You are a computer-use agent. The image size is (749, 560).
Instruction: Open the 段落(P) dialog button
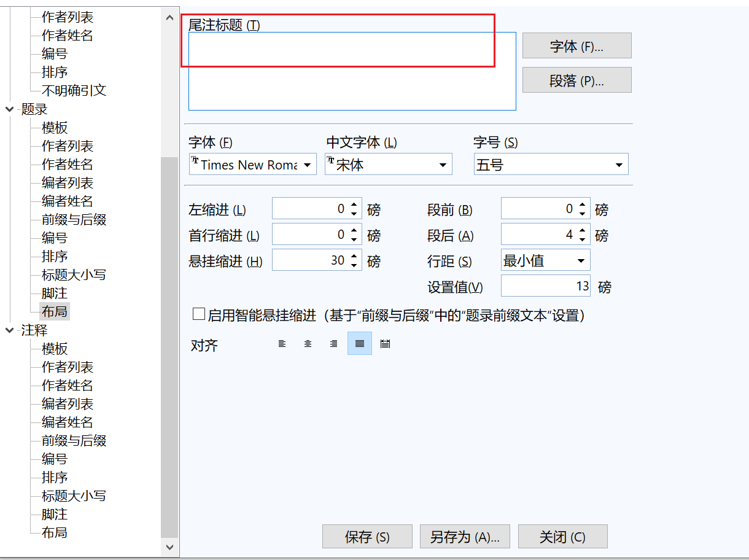click(x=576, y=80)
